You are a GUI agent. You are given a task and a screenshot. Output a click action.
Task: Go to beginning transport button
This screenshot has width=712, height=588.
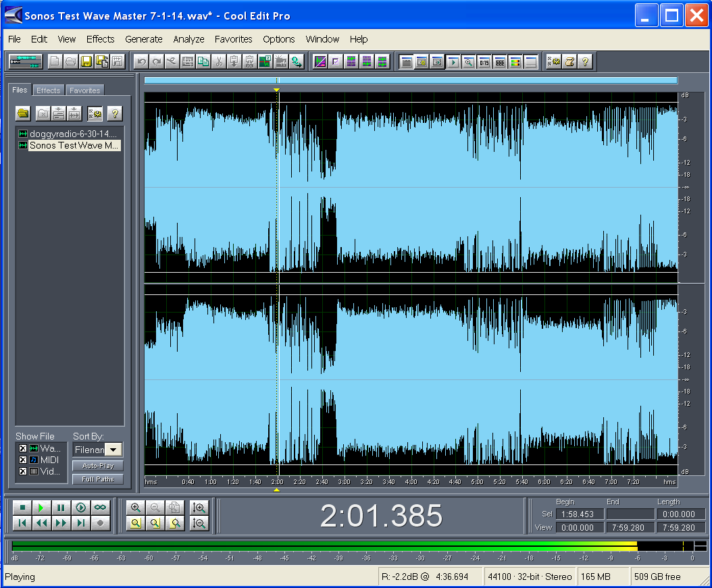pyautogui.click(x=22, y=523)
